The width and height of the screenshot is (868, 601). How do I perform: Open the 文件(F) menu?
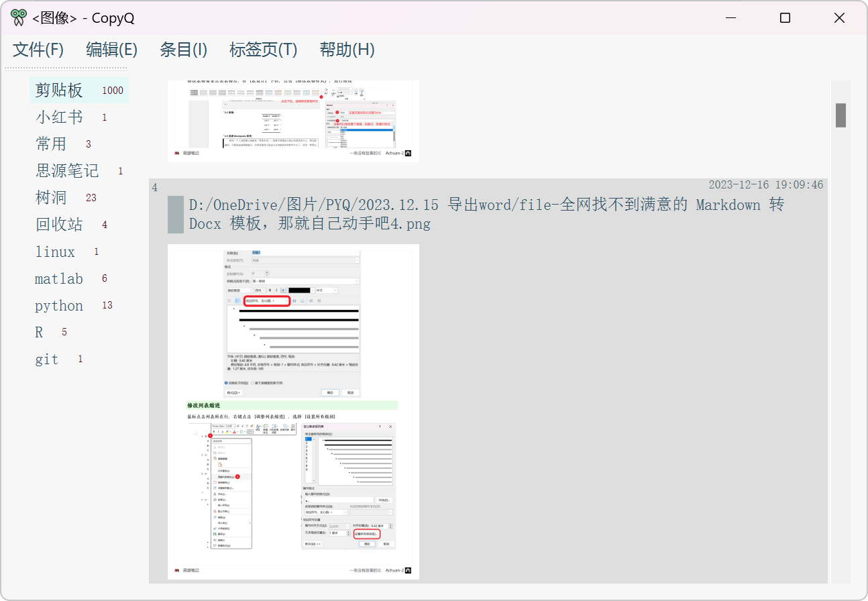37,50
